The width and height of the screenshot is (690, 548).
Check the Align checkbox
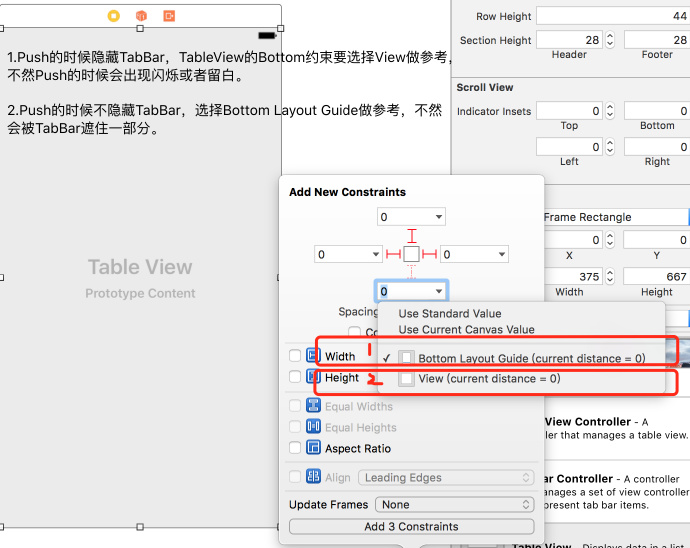pos(295,477)
